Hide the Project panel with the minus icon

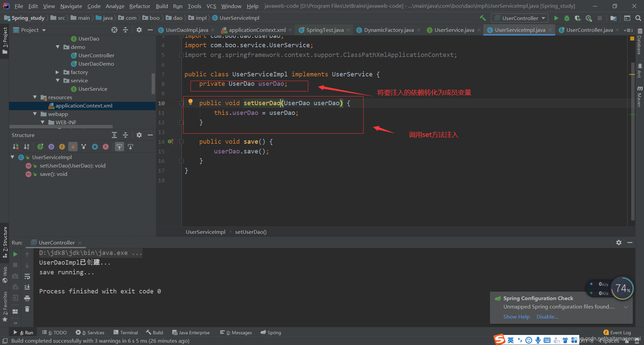point(150,30)
